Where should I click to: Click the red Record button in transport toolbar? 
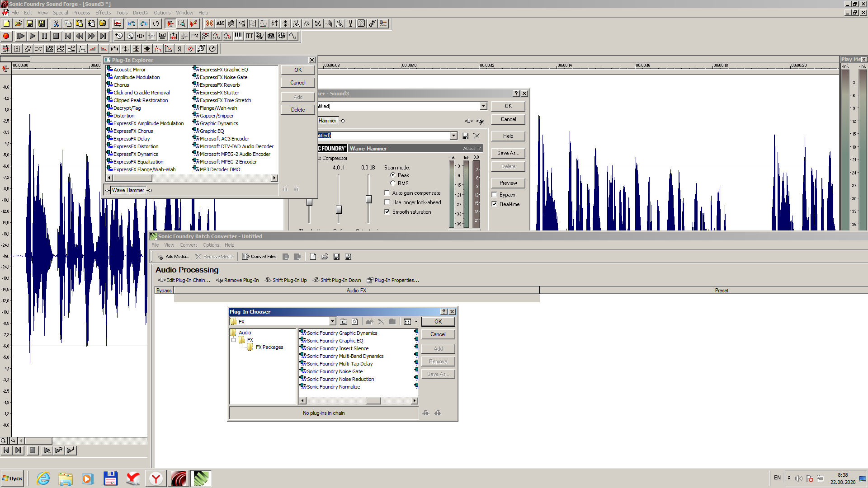pyautogui.click(x=6, y=36)
